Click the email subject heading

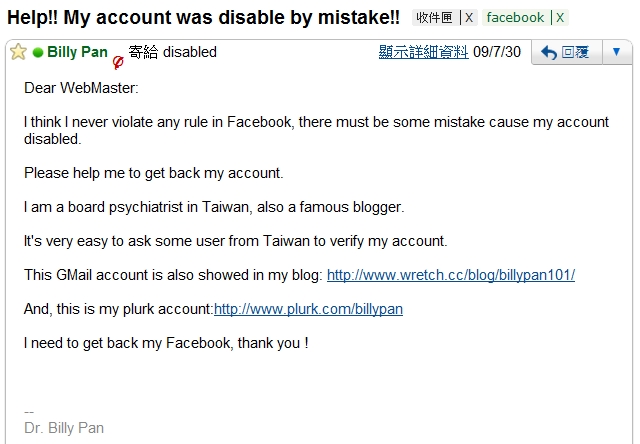click(203, 18)
